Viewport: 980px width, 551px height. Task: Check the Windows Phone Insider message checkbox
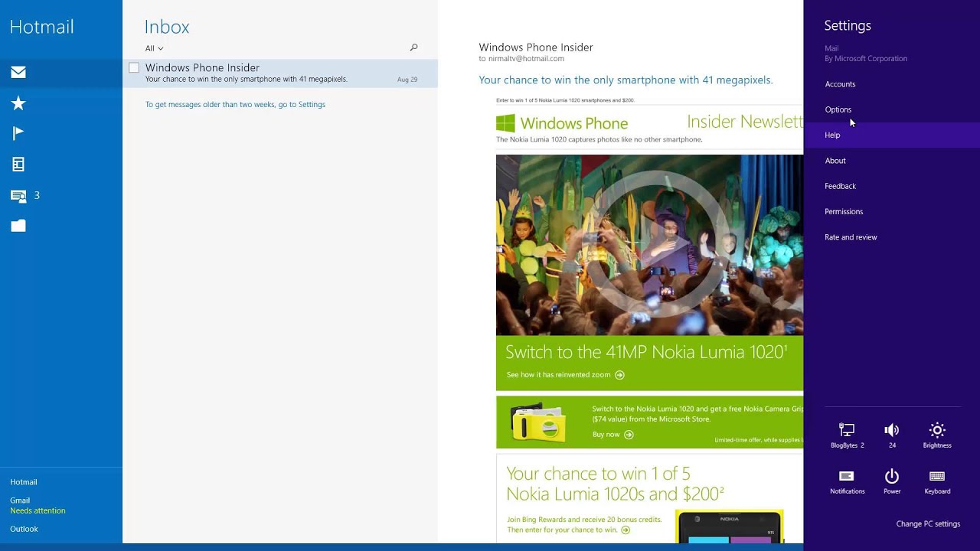point(134,68)
